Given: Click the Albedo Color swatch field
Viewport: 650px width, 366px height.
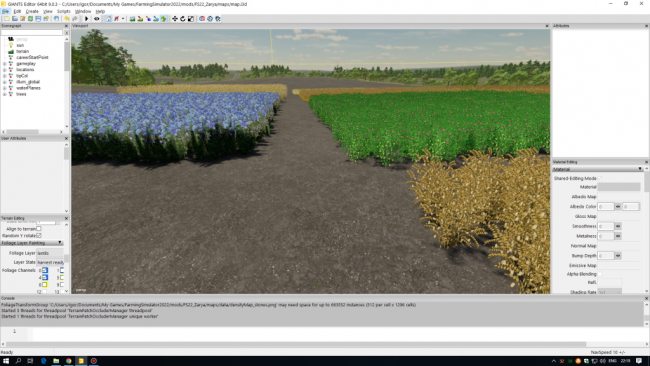Looking at the screenshot, I should (605, 206).
